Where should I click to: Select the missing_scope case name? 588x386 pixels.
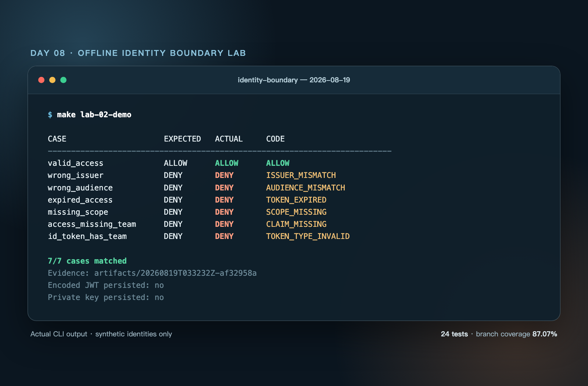click(78, 212)
